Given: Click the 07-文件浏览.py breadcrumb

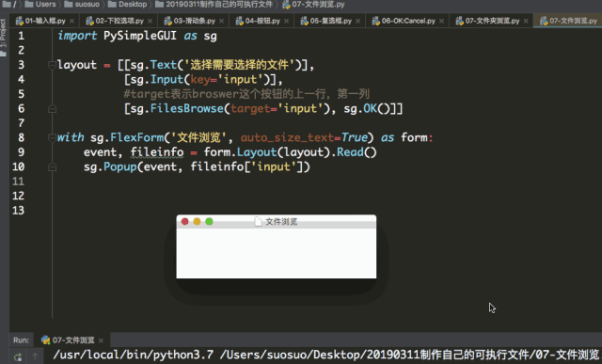Looking at the screenshot, I should tap(313, 4).
